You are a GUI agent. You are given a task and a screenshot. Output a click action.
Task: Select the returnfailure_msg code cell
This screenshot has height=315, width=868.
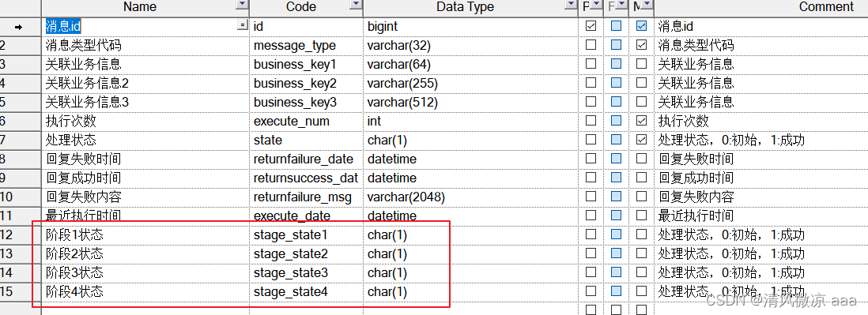point(306,197)
